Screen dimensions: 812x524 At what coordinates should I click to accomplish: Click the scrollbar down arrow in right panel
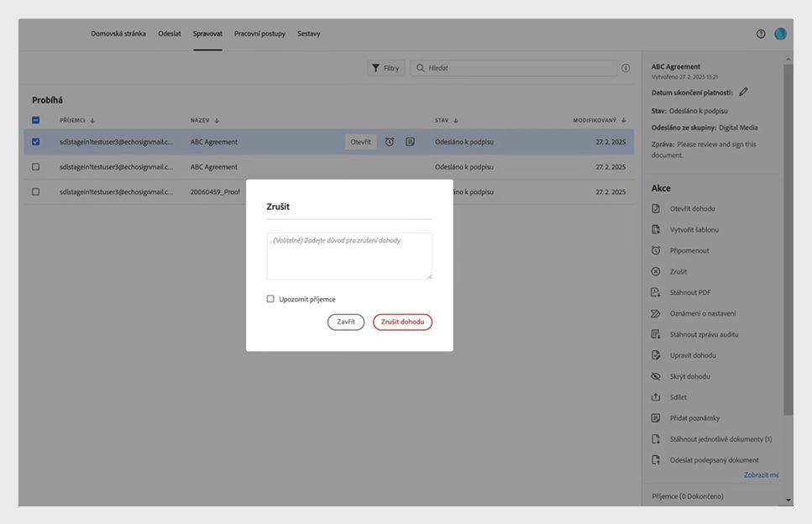coord(788,500)
